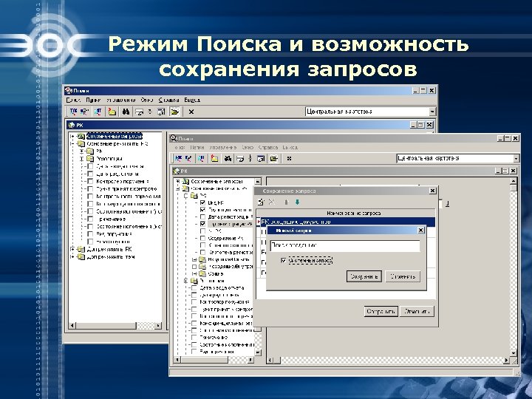Click the binoculars icon in the back Поиск window toolbar
Viewport: 532px width, 399px height.
click(x=126, y=112)
